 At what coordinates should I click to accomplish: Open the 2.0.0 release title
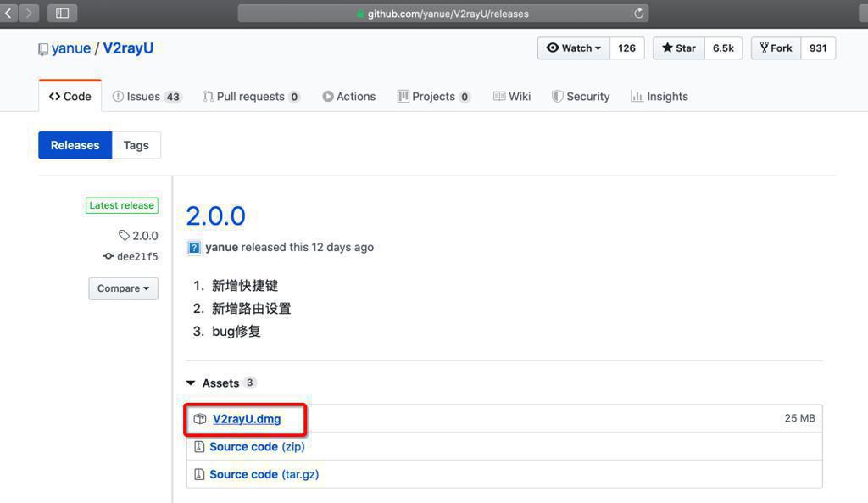(215, 216)
